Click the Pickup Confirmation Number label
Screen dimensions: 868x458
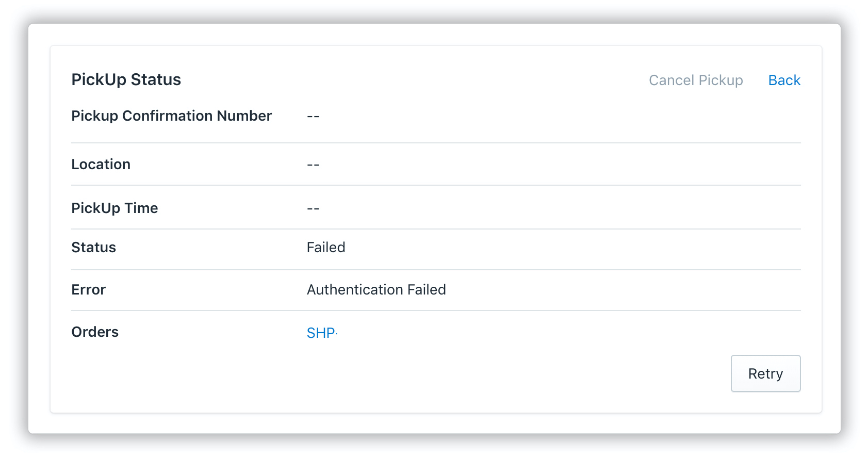coord(172,116)
